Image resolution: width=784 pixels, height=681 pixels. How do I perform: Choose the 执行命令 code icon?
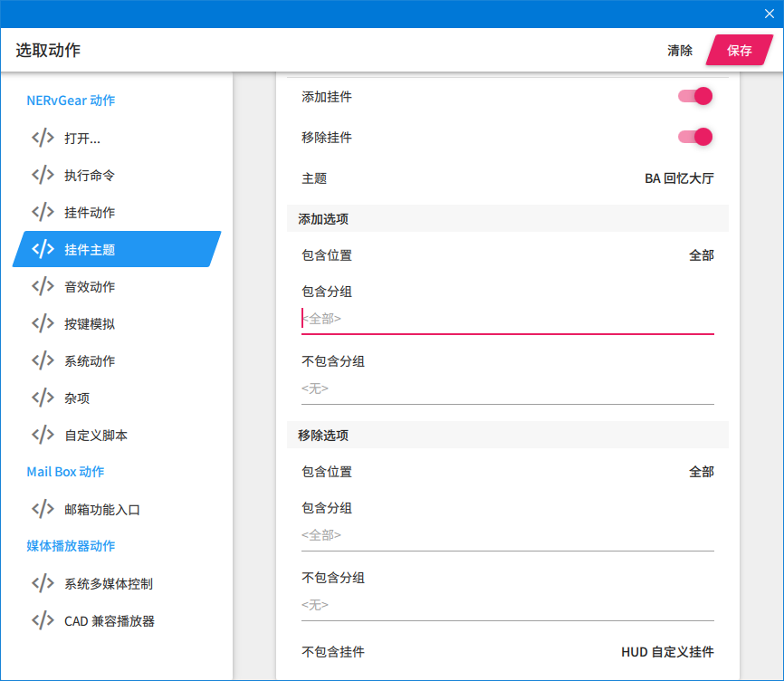click(x=43, y=175)
